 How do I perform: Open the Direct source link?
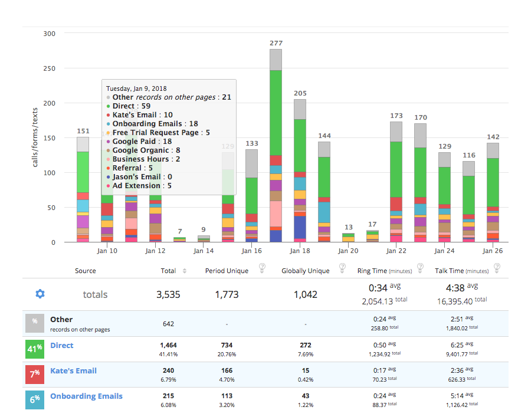pos(61,345)
